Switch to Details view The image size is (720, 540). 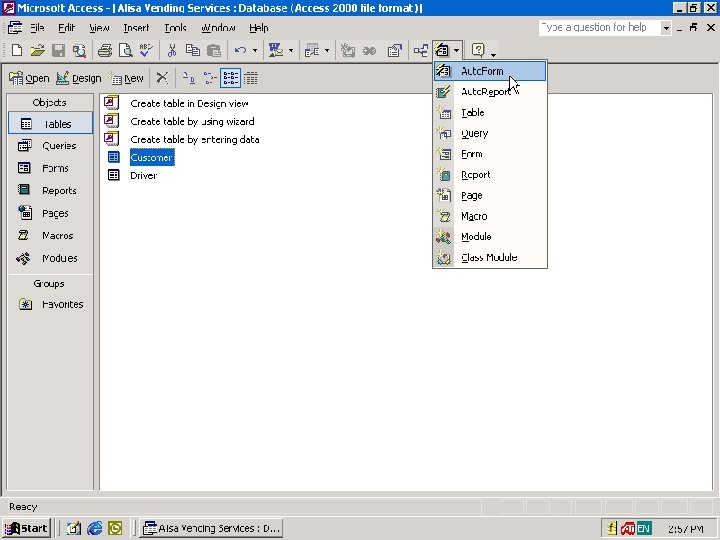[x=251, y=79]
